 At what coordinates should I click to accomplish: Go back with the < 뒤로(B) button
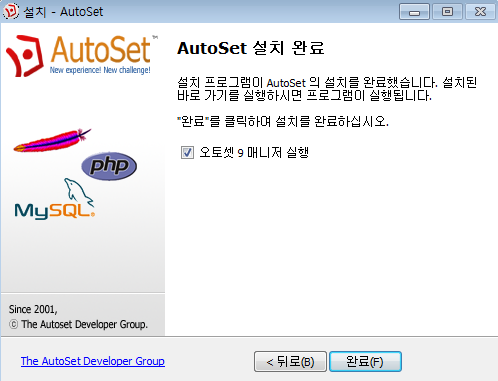[x=290, y=361]
